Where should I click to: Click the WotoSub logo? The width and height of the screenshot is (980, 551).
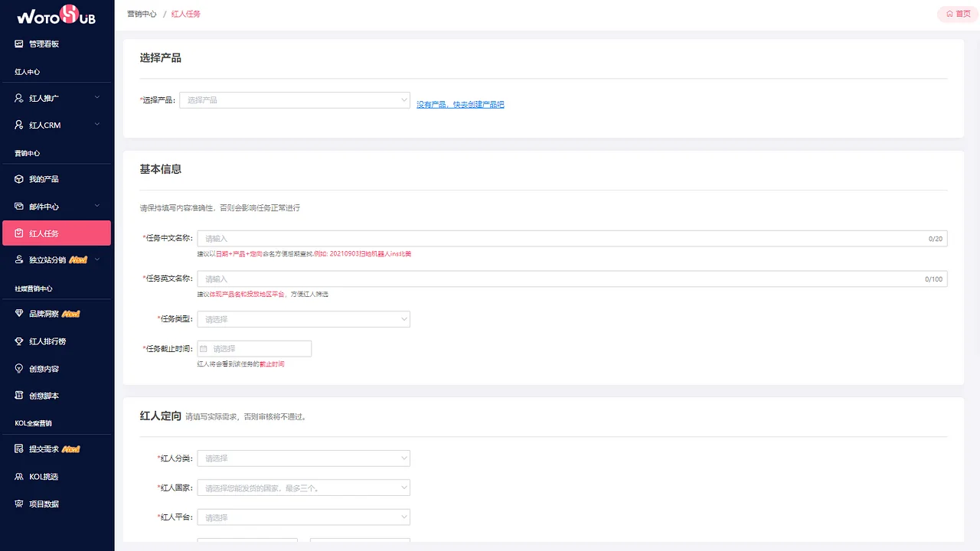[57, 14]
